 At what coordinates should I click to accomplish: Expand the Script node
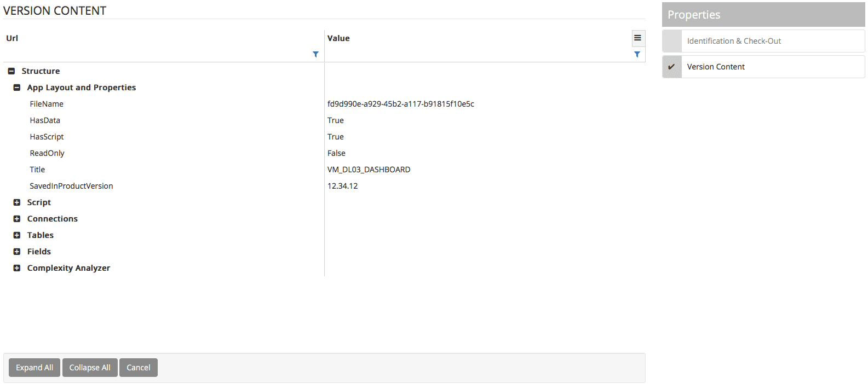(x=17, y=202)
